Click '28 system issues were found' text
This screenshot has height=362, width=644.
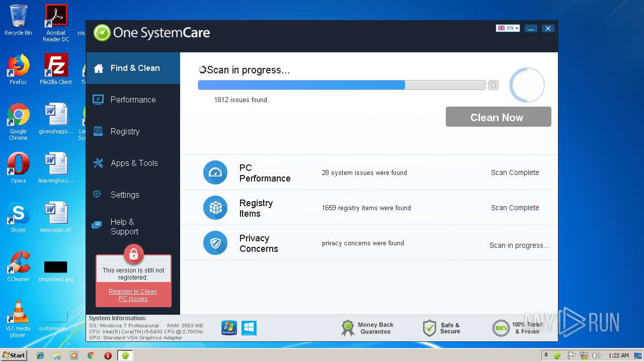364,172
